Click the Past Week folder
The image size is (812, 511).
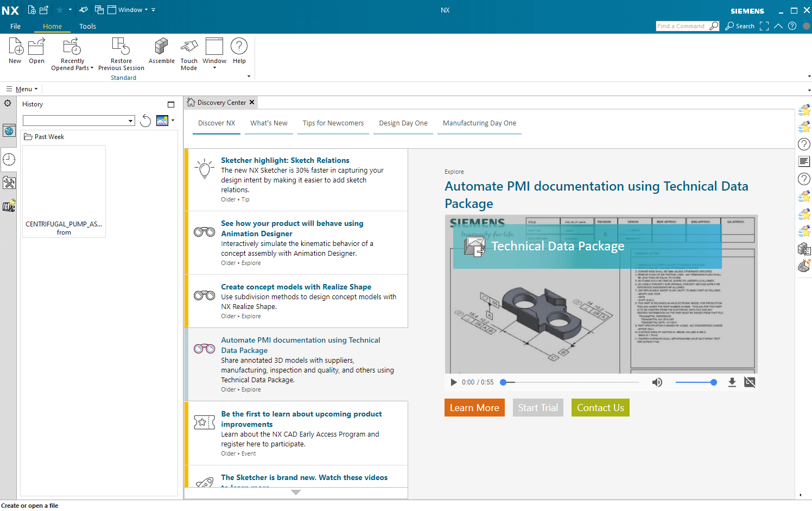point(45,137)
